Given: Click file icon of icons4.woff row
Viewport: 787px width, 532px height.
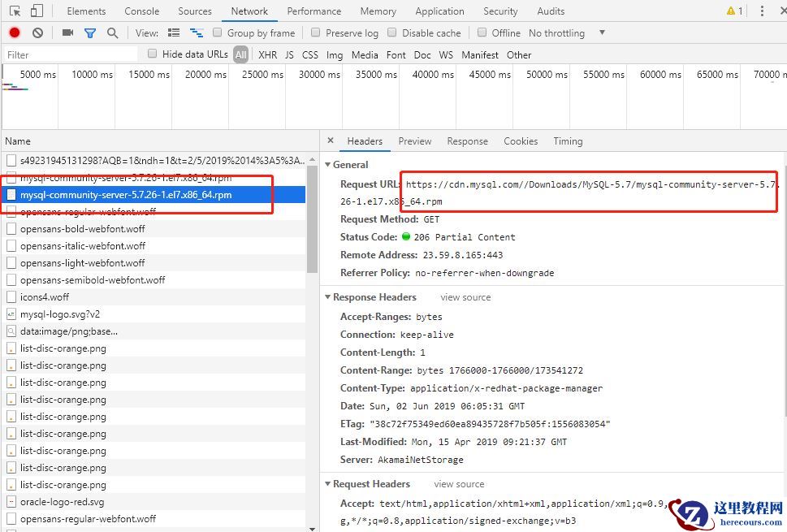Looking at the screenshot, I should (11, 297).
